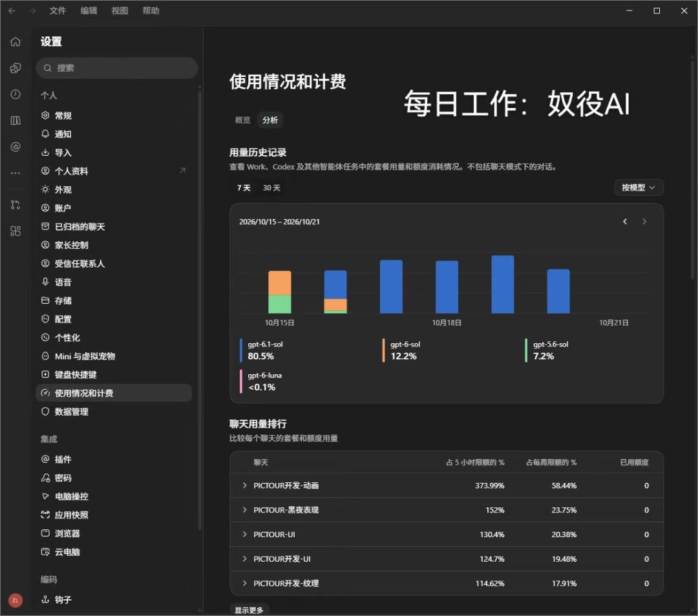Open the 编辑 menu
698x616 pixels.
(89, 11)
